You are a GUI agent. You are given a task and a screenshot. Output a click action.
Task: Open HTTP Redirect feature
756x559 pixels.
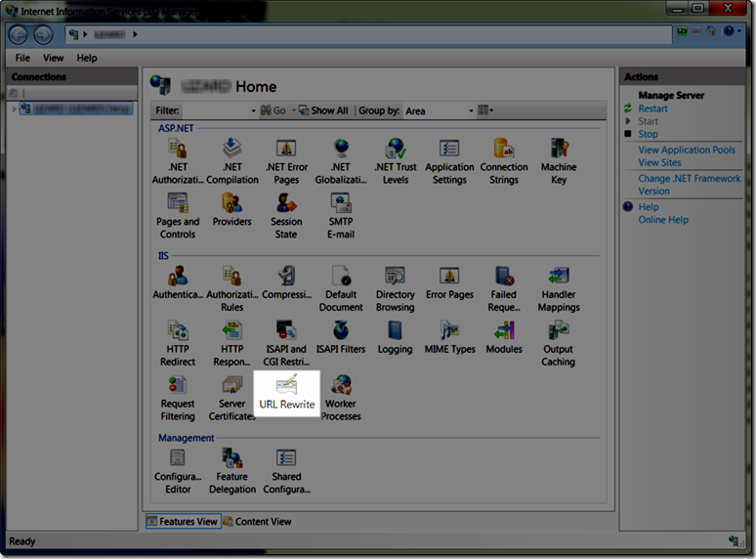click(178, 343)
